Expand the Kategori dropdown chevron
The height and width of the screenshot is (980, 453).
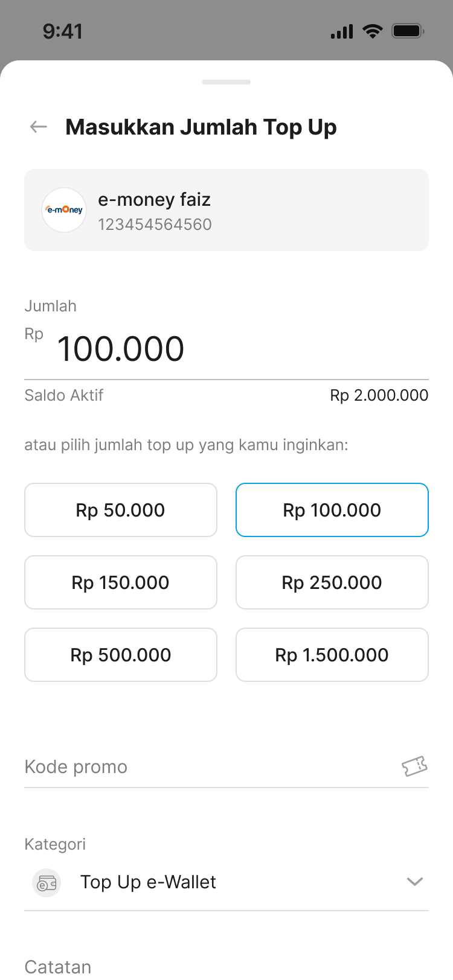click(x=414, y=882)
